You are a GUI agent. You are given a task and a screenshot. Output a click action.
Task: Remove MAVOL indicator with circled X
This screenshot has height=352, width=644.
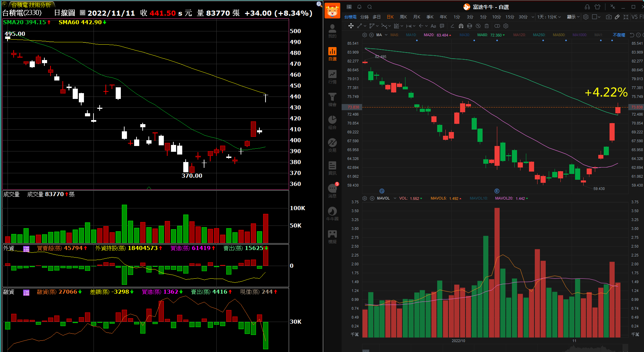click(x=372, y=198)
